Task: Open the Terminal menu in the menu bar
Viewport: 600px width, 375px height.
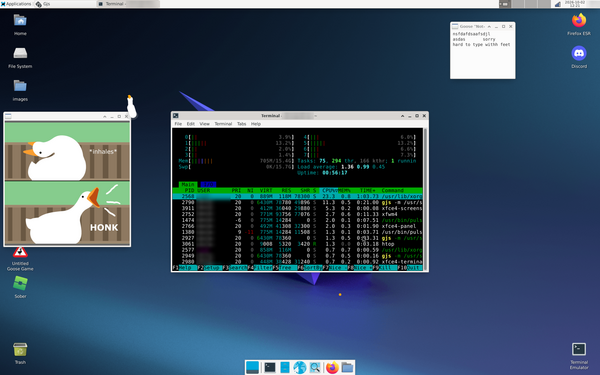Action: pos(223,124)
